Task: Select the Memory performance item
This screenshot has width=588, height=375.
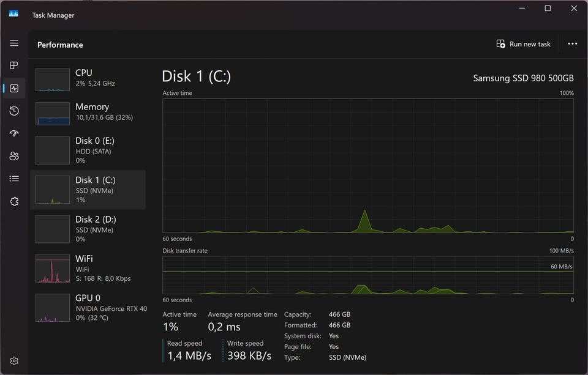Action: point(88,113)
